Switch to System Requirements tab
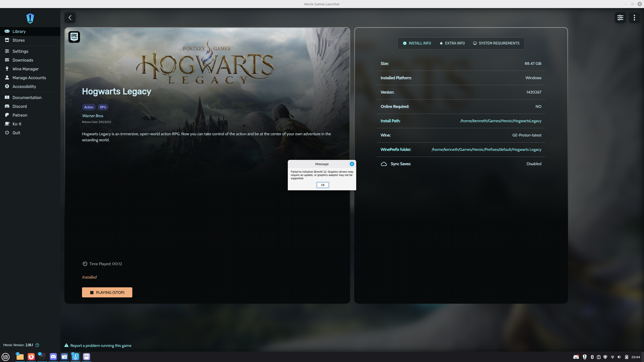644x362 pixels. point(496,43)
